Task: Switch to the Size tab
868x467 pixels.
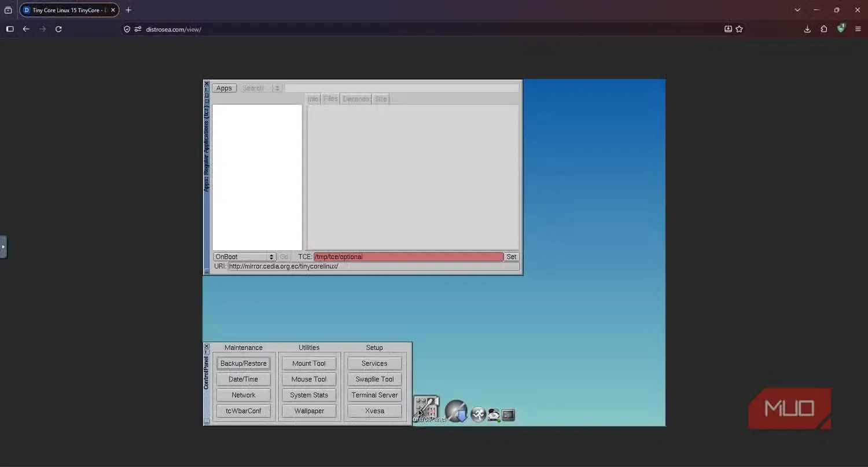Action: pyautogui.click(x=380, y=99)
